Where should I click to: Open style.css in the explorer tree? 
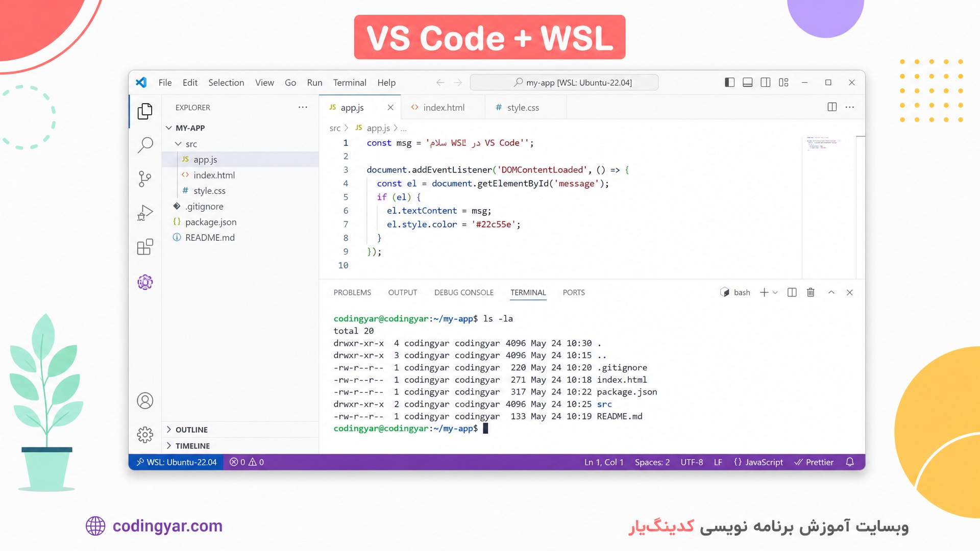pyautogui.click(x=240, y=191)
